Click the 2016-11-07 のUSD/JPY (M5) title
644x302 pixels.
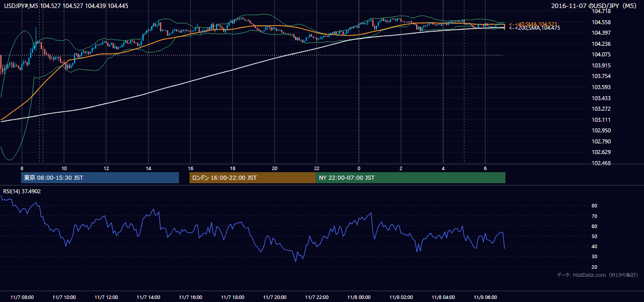tap(595, 6)
